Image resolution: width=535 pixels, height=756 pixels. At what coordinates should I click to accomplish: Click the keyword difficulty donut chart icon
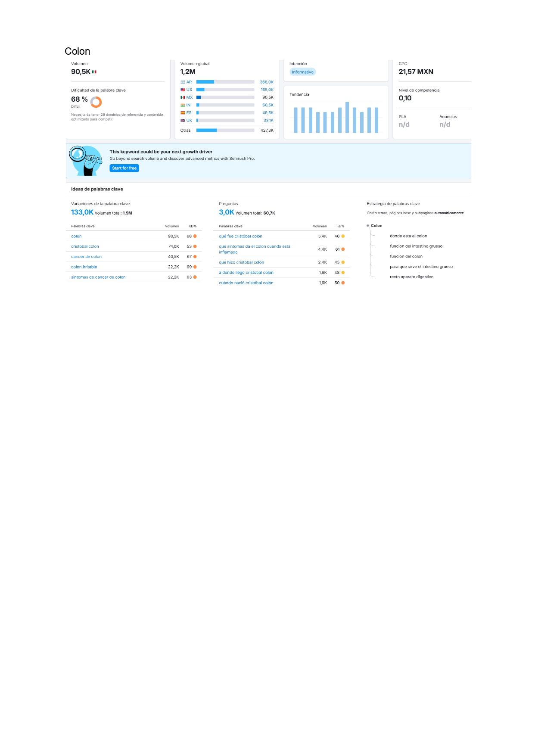(x=96, y=102)
